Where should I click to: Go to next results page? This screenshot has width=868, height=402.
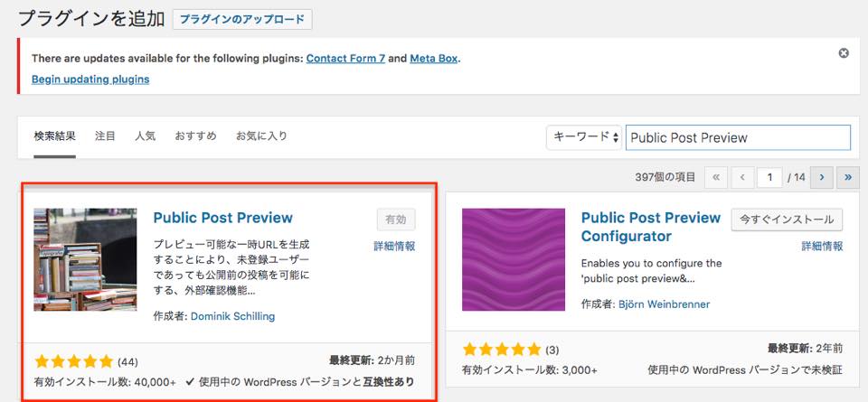pyautogui.click(x=822, y=178)
